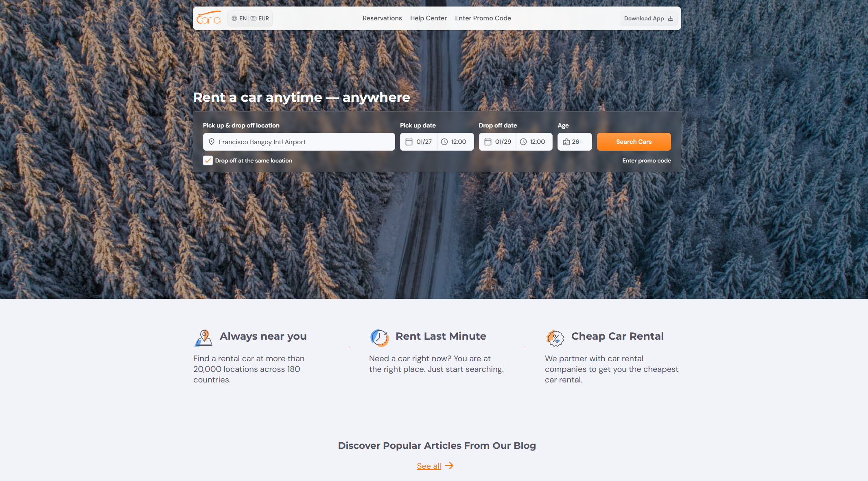Click the drop off time clock icon
Screen dimensions: 868x481
point(523,142)
